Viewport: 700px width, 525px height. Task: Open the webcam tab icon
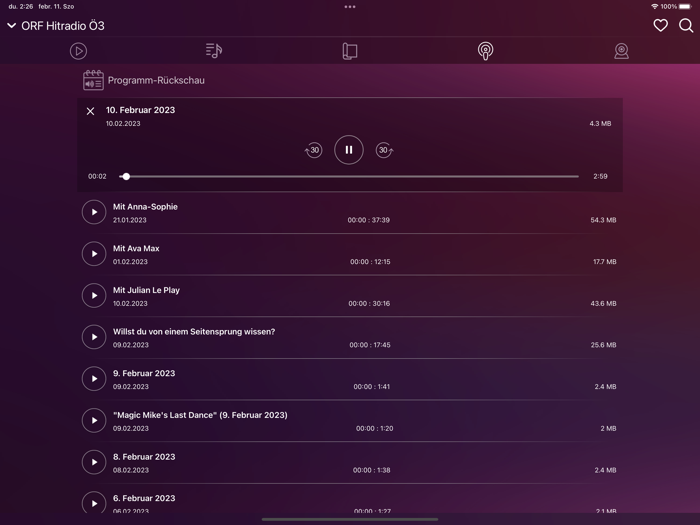pos(621,51)
